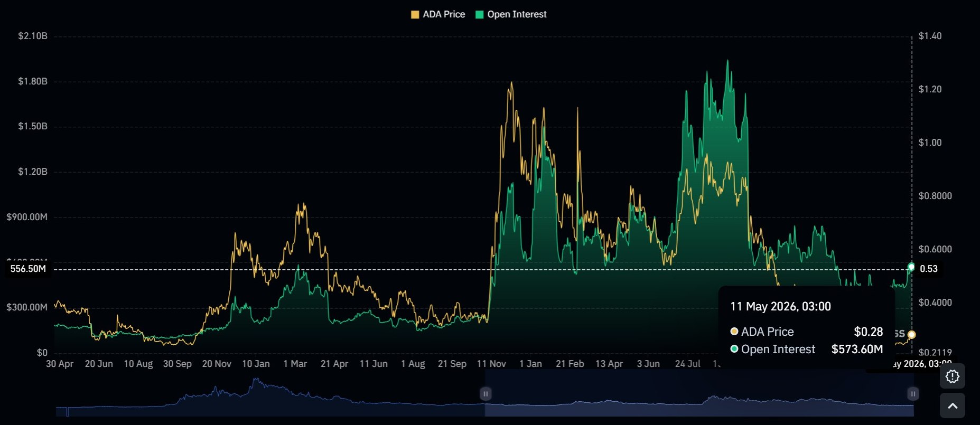Image resolution: width=980 pixels, height=425 pixels.
Task: Click the yellow ADA Price legend swatch
Action: pyautogui.click(x=415, y=15)
